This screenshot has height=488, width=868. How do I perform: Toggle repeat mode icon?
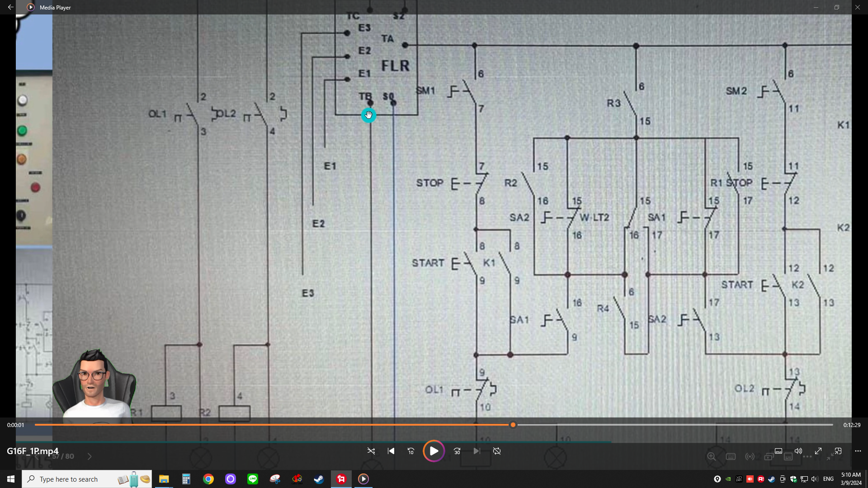pyautogui.click(x=497, y=451)
